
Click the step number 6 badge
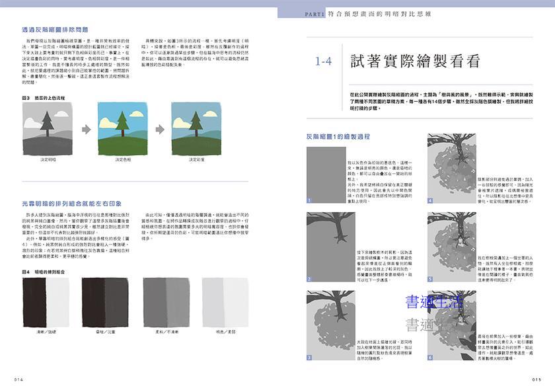point(430,358)
